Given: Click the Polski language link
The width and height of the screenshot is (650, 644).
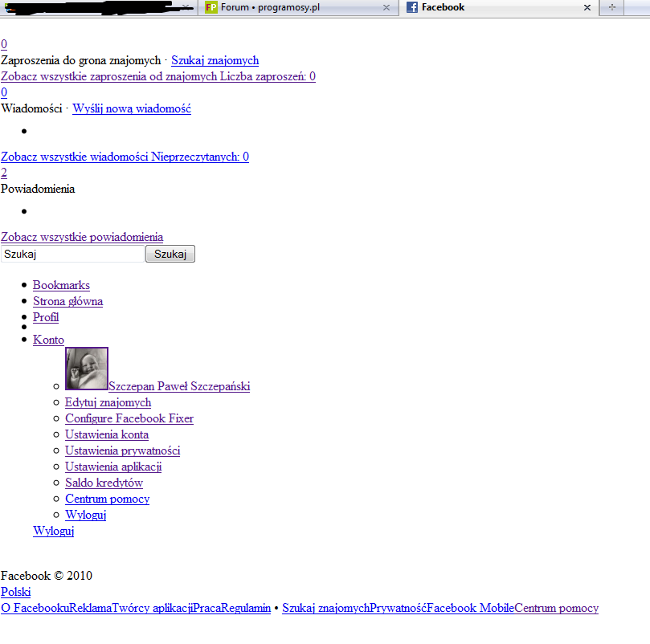Looking at the screenshot, I should tap(16, 592).
